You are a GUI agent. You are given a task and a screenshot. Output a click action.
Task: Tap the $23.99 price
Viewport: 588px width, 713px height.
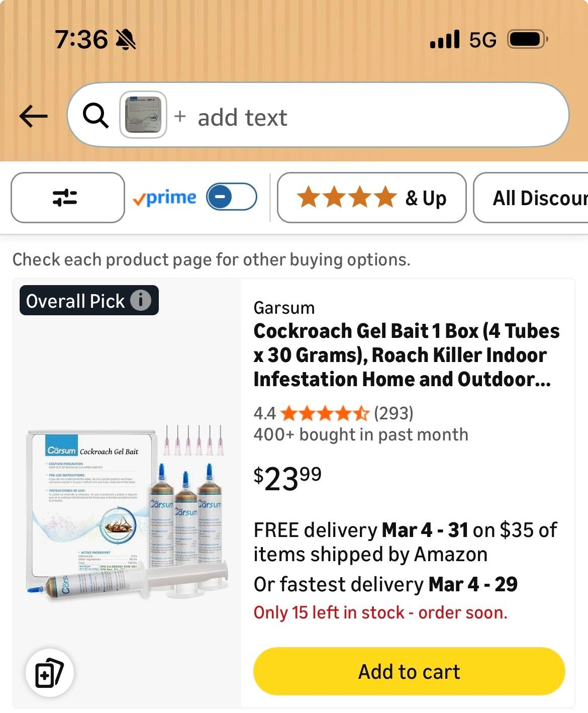click(287, 478)
